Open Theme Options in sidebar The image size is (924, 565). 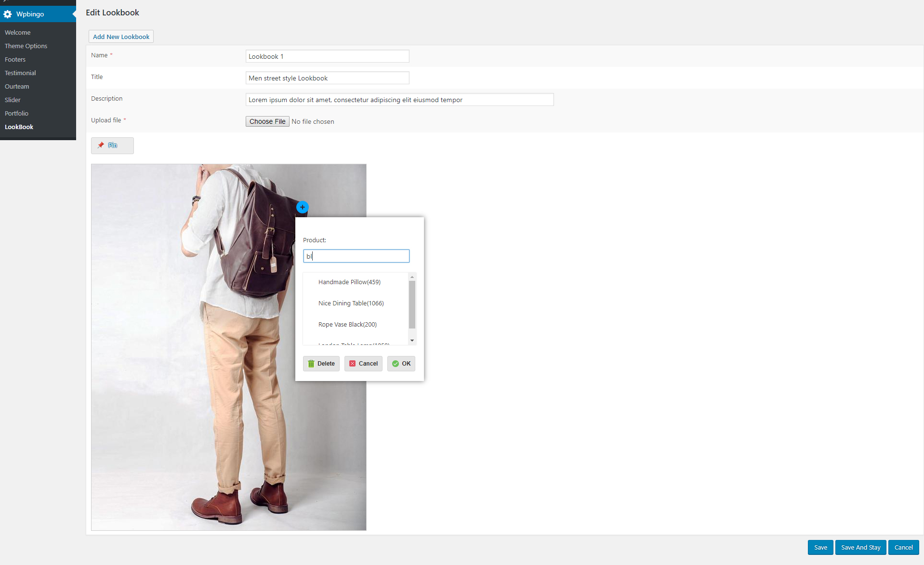[26, 46]
